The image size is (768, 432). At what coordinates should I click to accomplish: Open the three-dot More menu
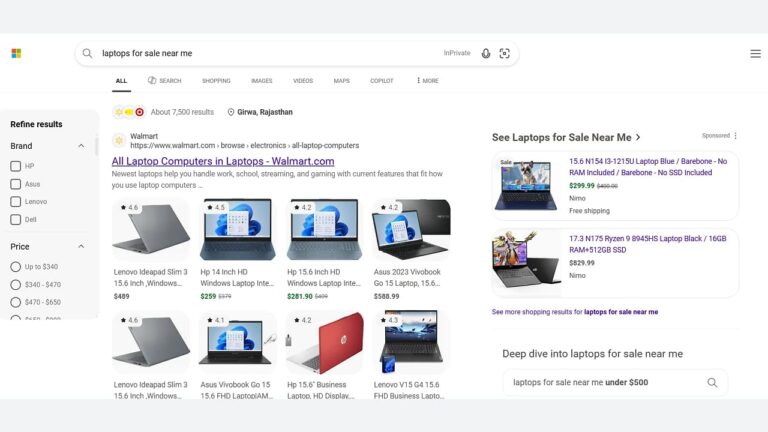coord(428,80)
